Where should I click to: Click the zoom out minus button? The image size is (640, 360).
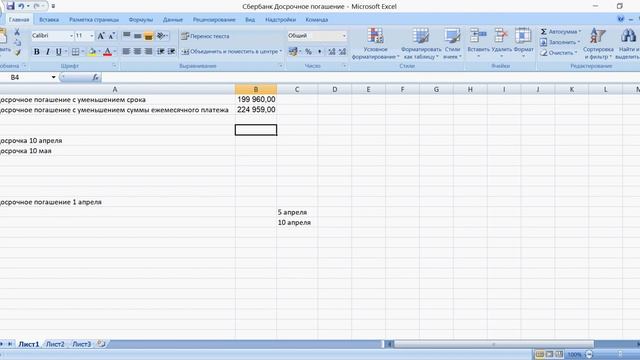pos(589,354)
